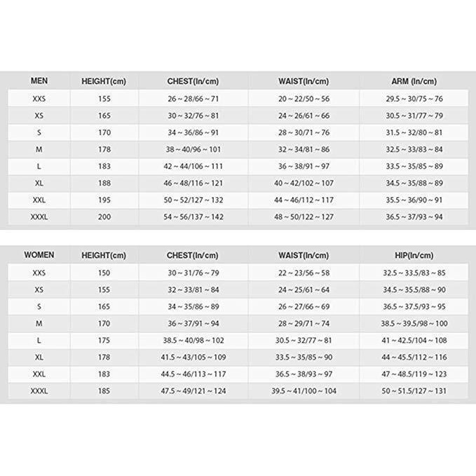
Task: Click the women's WAIST(In/cm) column header
Action: 304,255
